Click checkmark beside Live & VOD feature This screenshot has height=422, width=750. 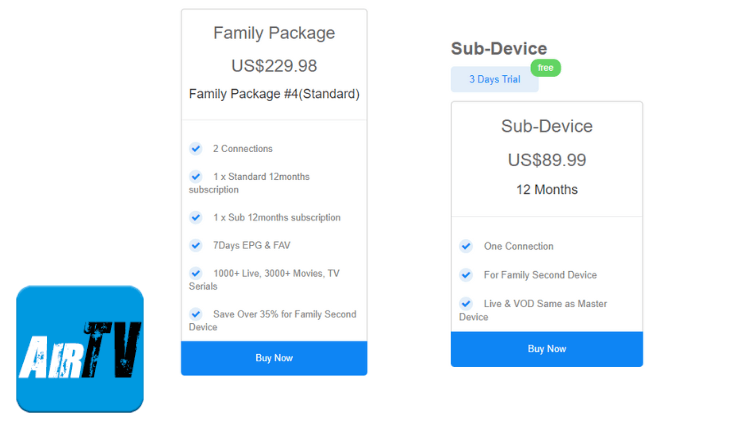click(x=466, y=303)
